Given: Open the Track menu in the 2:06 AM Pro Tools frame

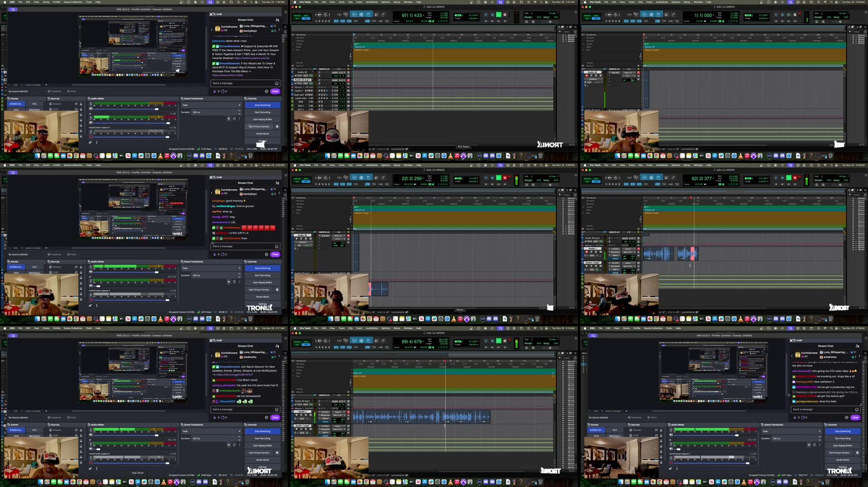Looking at the screenshot, I should (x=341, y=165).
